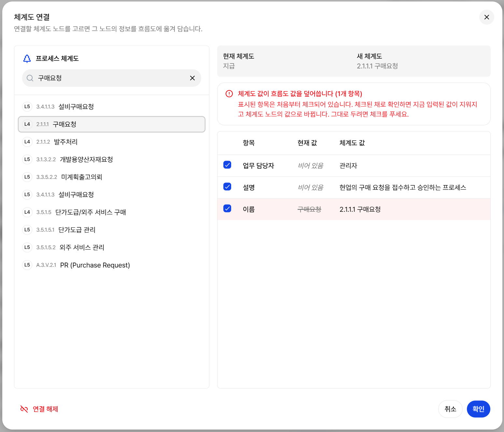Screen dimensions: 504x432
Task: Click the 확인 confirm button
Action: coord(478,409)
